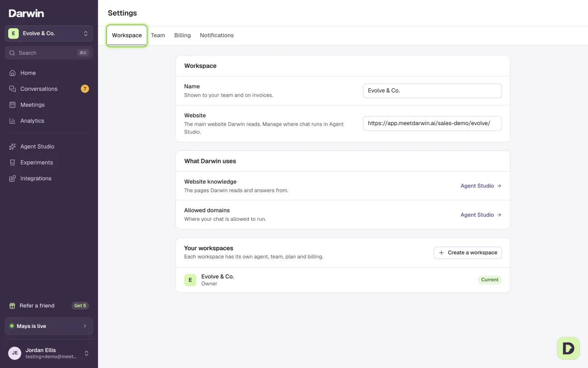Image resolution: width=588 pixels, height=368 pixels.
Task: Click the ⌘K shortcut hint
Action: pyautogui.click(x=83, y=53)
